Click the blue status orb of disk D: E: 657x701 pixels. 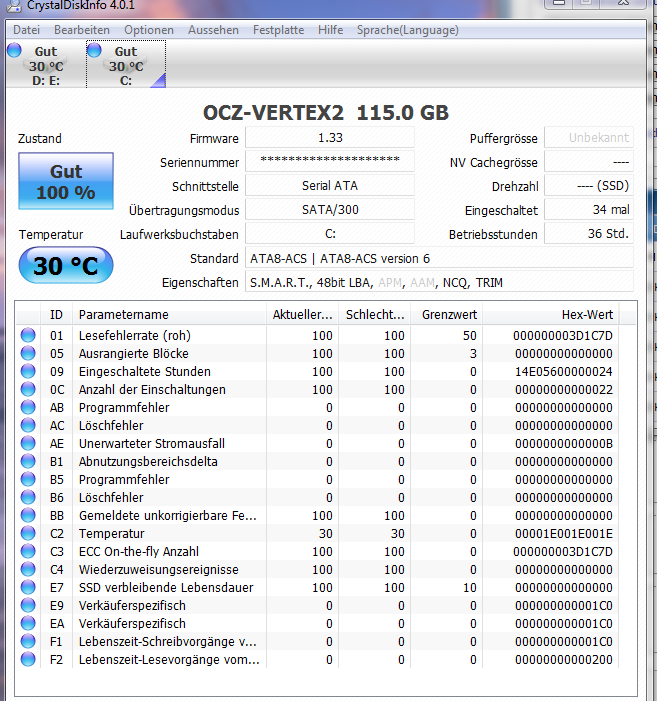point(14,50)
